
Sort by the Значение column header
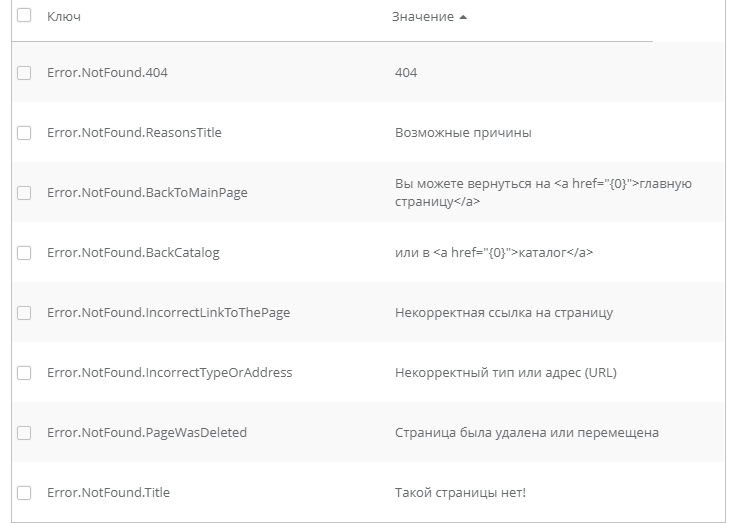[x=422, y=17]
